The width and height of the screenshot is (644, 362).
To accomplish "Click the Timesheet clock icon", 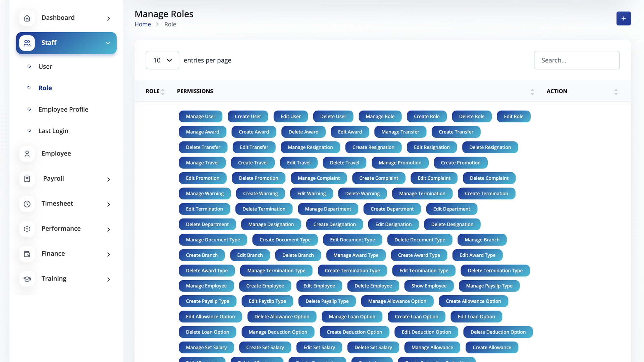I will (x=27, y=204).
